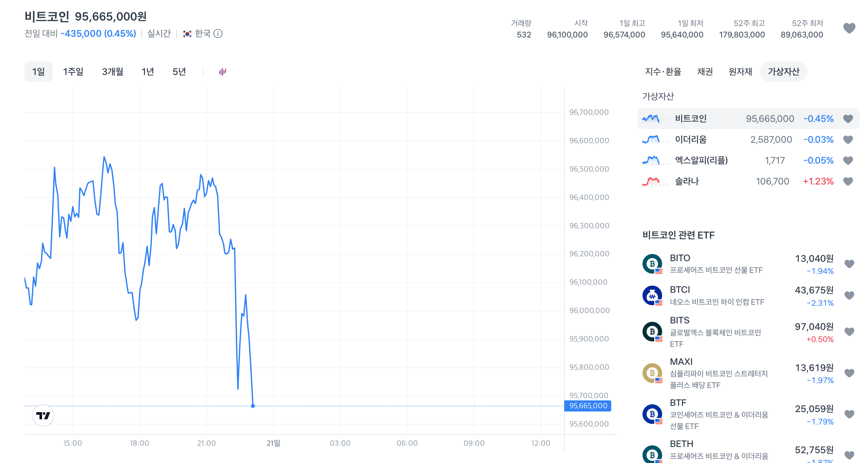
Task: Click the BITS ETF logo icon
Action: [x=652, y=332]
